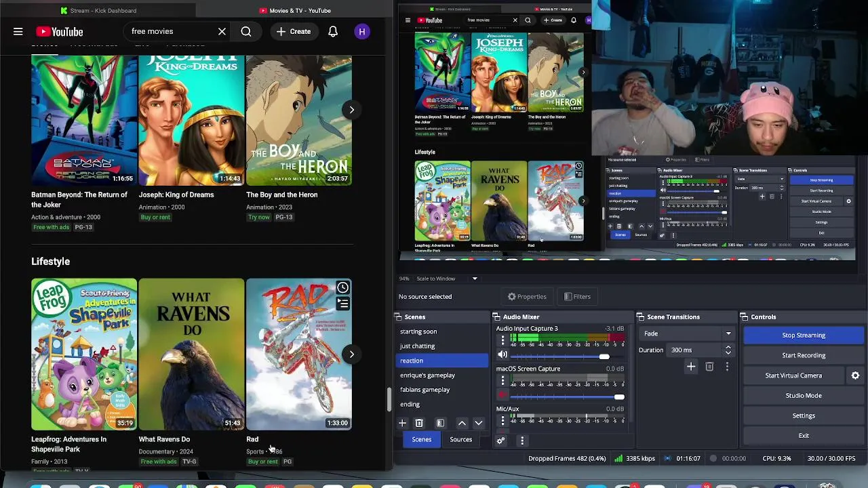Move scene up with arrow icon
This screenshot has width=868, height=488.
click(x=462, y=423)
